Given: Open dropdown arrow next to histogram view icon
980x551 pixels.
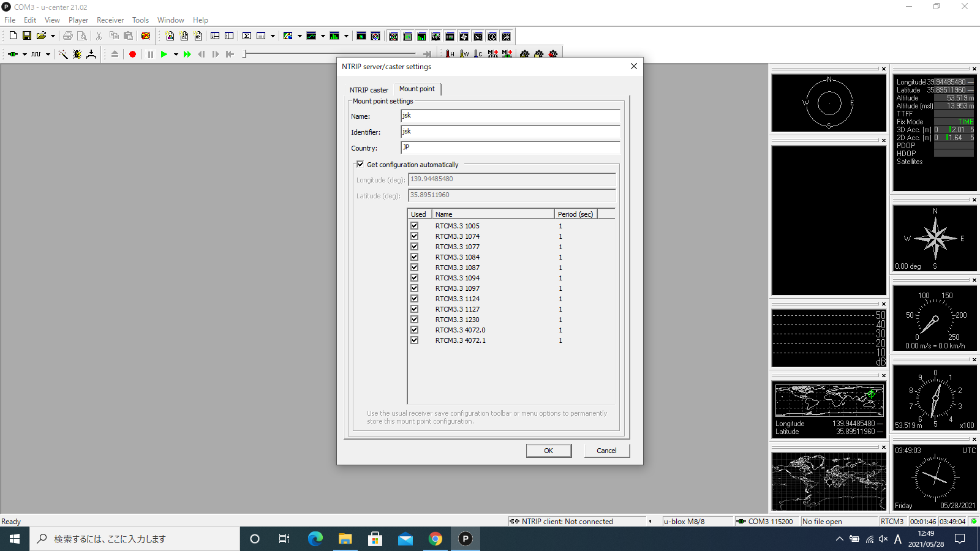Looking at the screenshot, I should [x=346, y=36].
